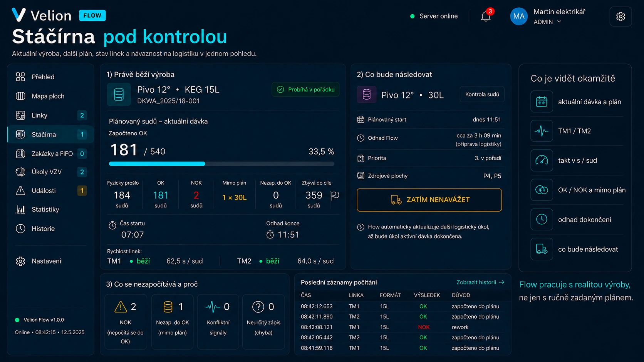Click the co bude následovat truck icon

coord(542,249)
